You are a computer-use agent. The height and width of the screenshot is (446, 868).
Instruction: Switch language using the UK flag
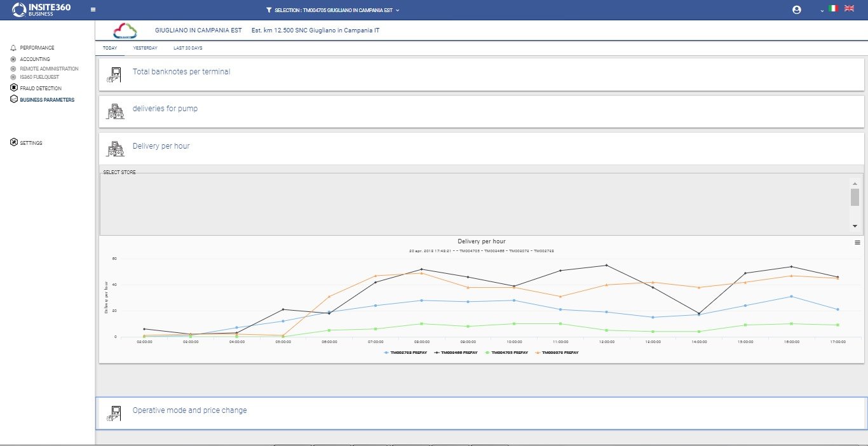pos(849,9)
